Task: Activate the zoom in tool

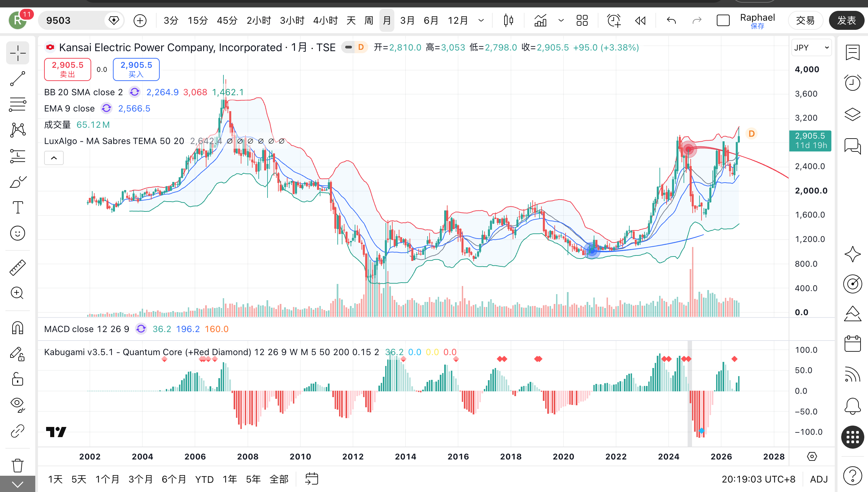Action: (x=18, y=293)
